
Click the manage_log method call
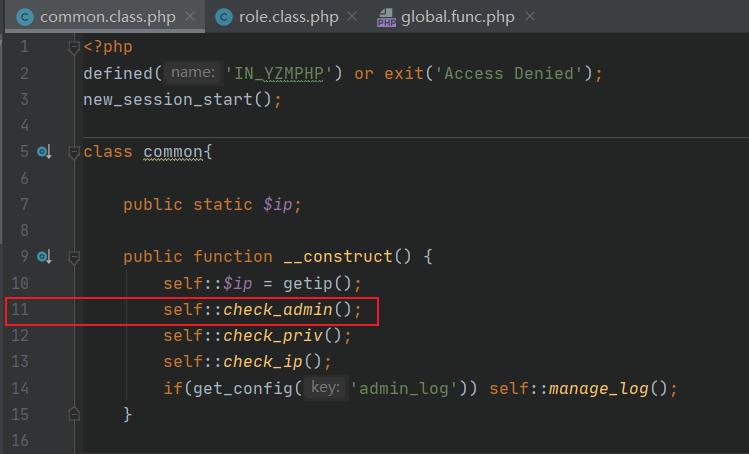(599, 387)
